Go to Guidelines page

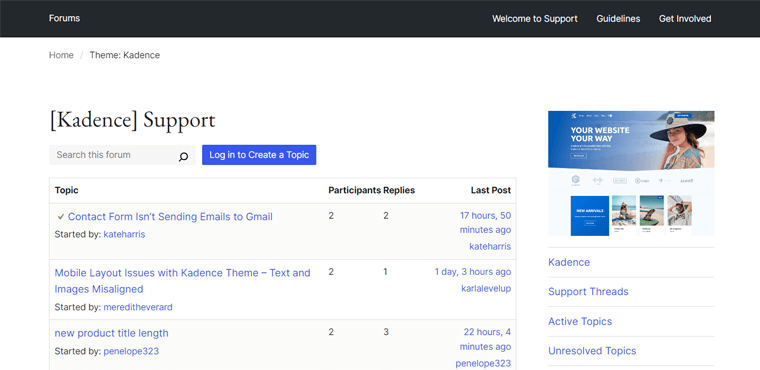tap(618, 19)
